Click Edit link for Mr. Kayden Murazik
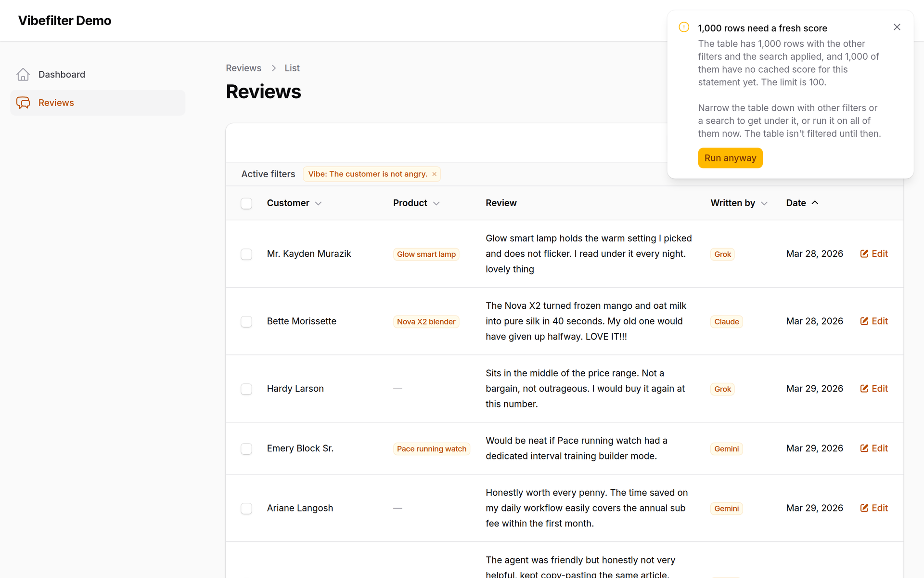This screenshot has width=924, height=578. click(874, 254)
